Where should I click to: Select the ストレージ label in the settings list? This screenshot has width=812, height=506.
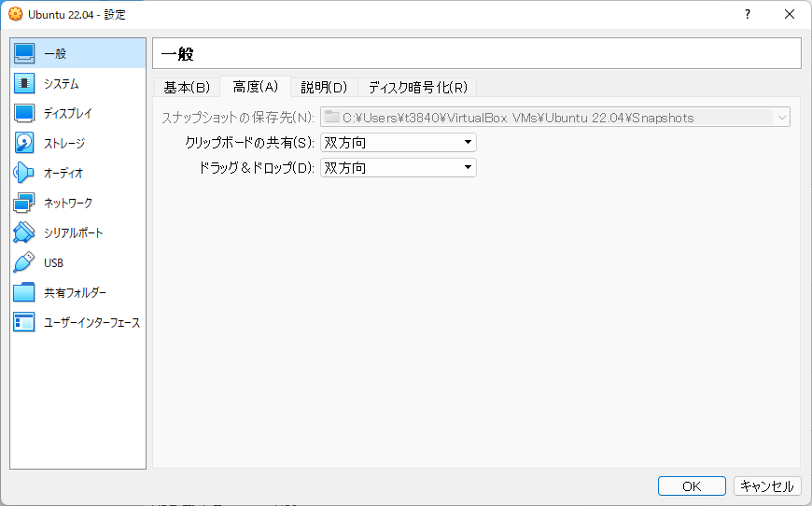[64, 144]
